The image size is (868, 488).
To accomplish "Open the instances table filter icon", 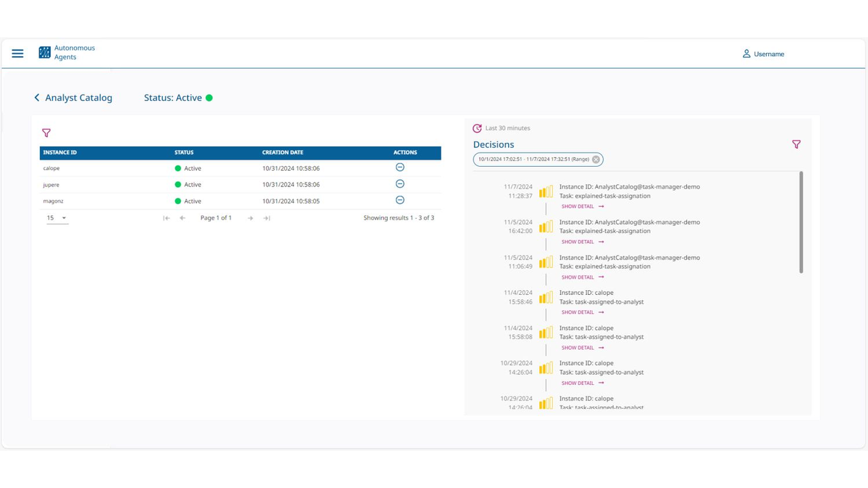I will 46,133.
